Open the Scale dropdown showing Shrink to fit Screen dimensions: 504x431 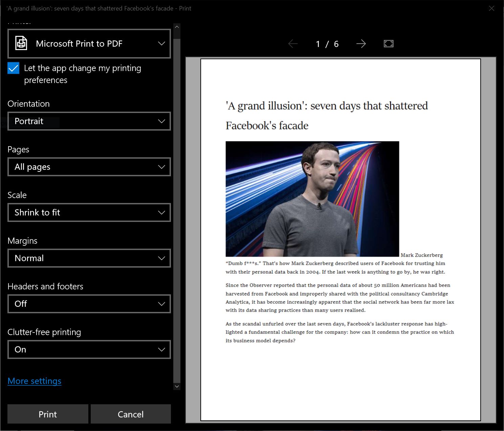89,212
